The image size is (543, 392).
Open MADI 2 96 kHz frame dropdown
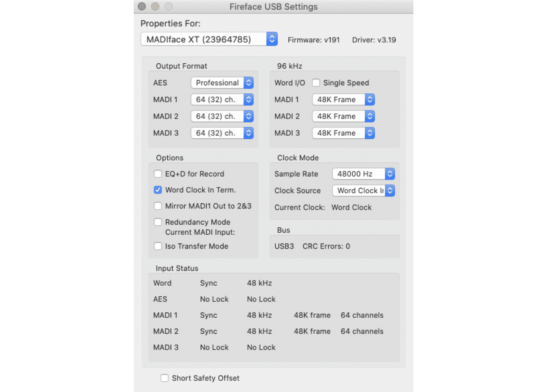point(343,116)
